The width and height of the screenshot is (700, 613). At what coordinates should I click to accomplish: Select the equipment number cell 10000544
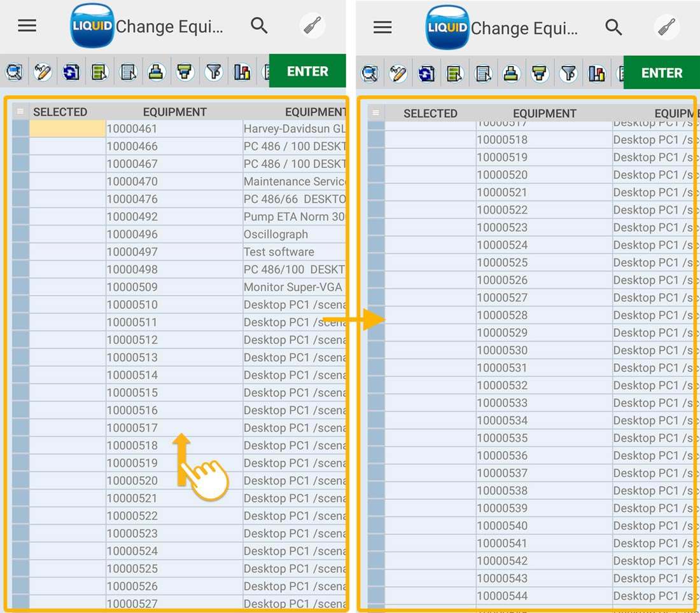[502, 596]
